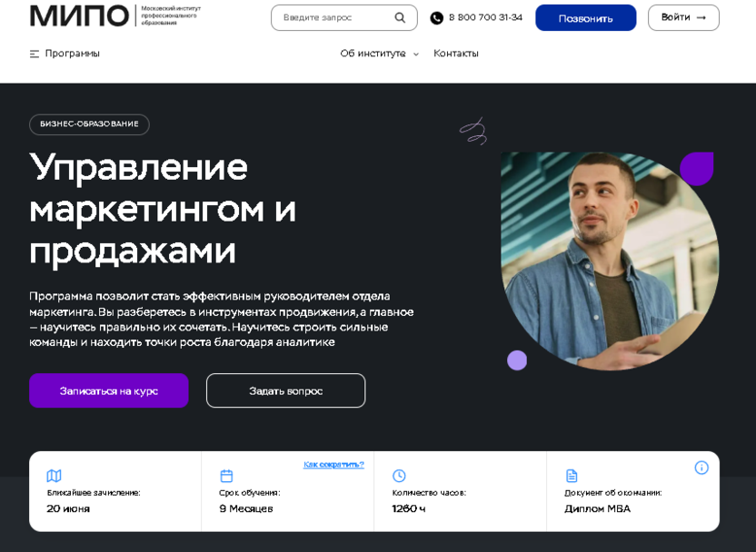Click the phone handset icon
The image size is (756, 552).
(436, 18)
